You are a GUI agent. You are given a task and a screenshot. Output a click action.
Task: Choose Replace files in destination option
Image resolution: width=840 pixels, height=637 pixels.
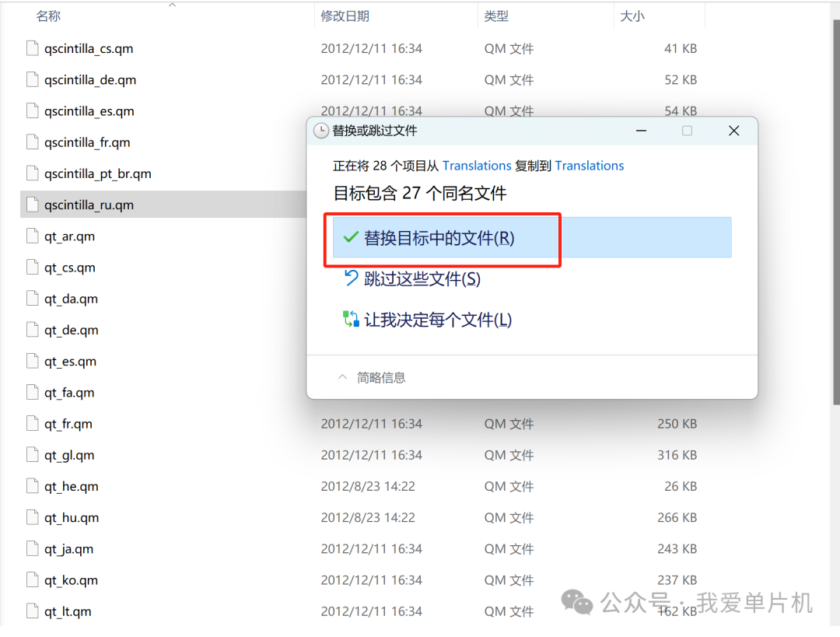(532, 237)
